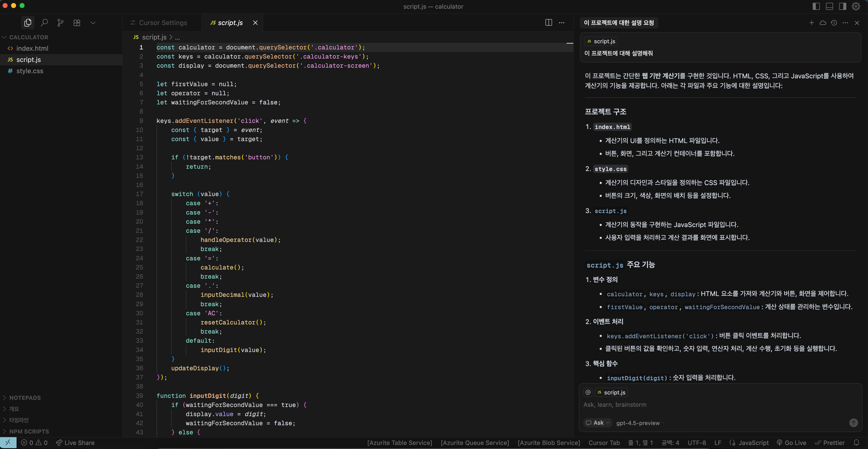Toggle the bottom panel layout button

pyautogui.click(x=829, y=6)
